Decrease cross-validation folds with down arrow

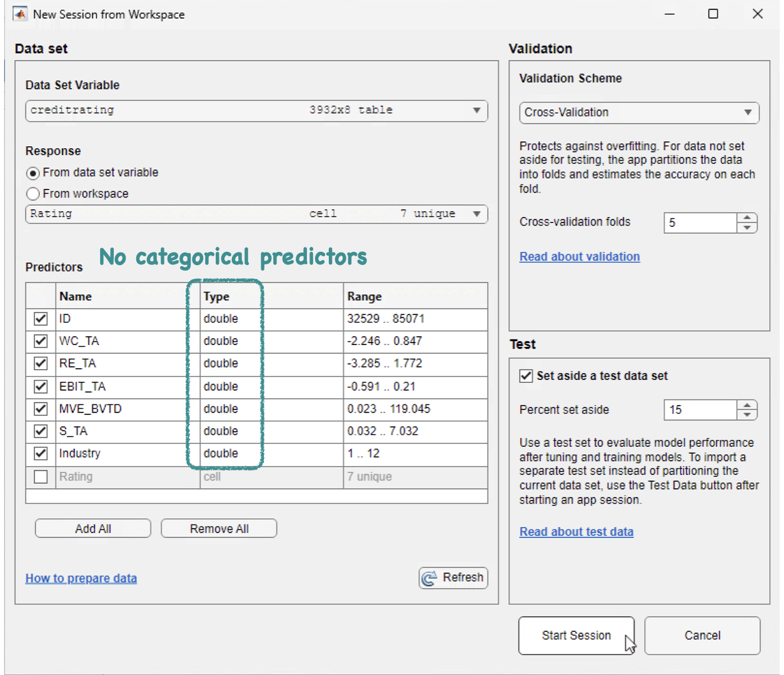(747, 228)
